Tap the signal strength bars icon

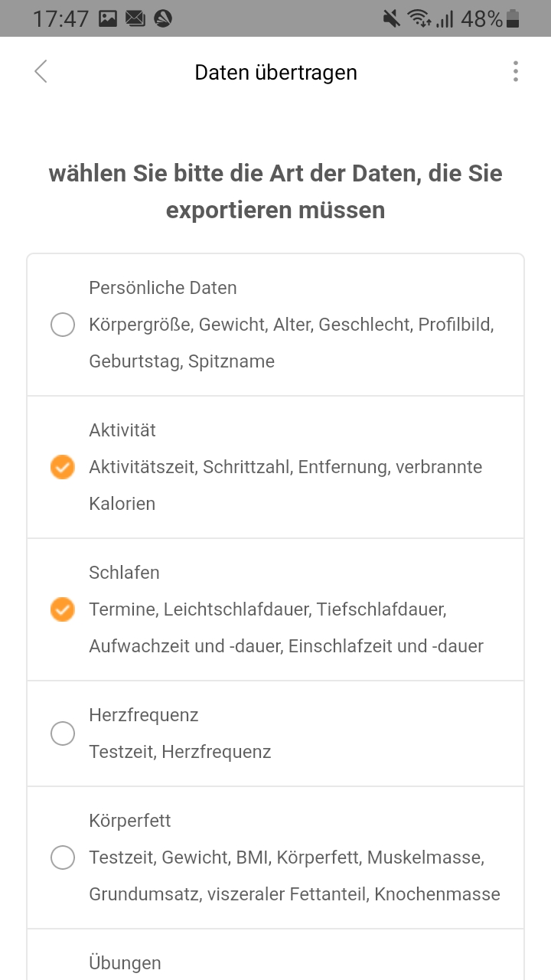[445, 18]
